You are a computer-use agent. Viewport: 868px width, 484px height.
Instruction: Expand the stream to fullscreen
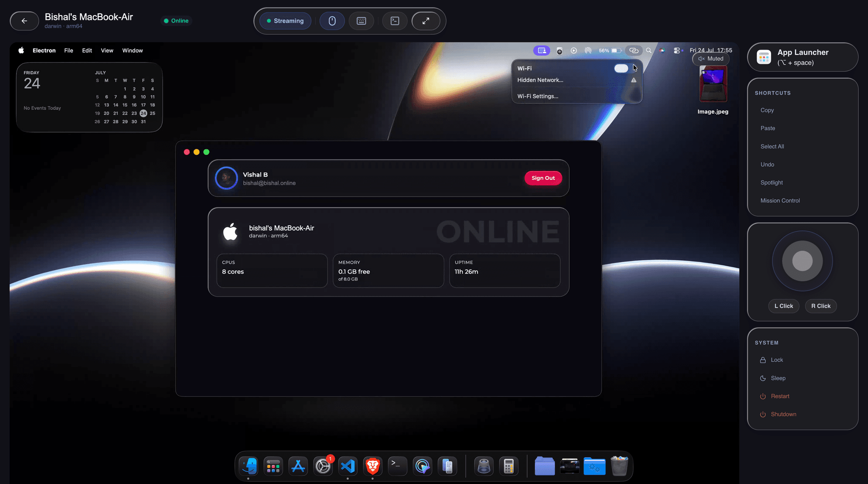(x=426, y=21)
